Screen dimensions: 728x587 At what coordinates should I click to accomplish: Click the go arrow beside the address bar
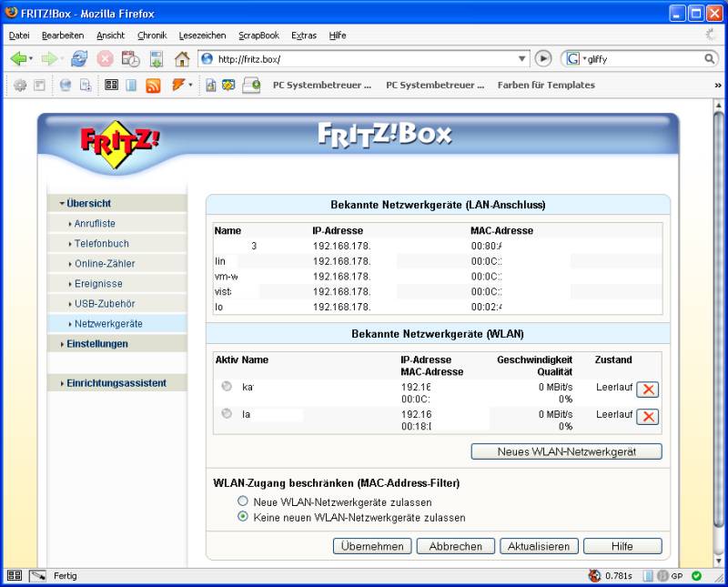(543, 58)
